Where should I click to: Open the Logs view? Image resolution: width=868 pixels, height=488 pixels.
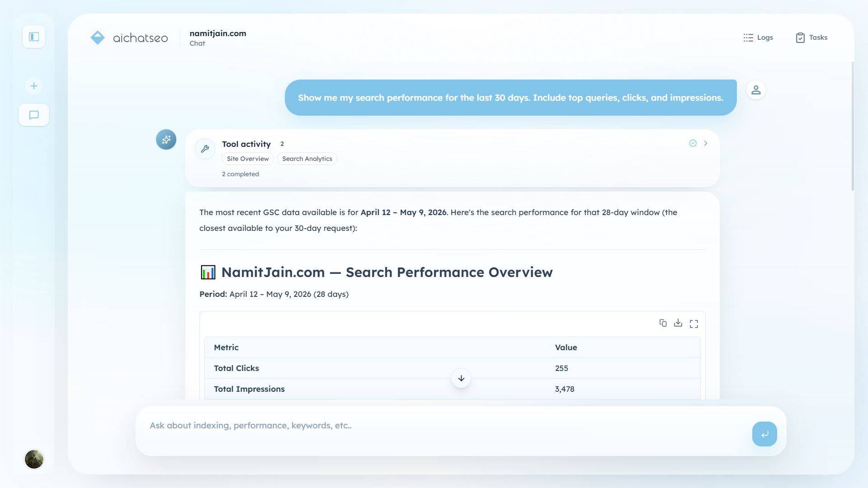[758, 38]
